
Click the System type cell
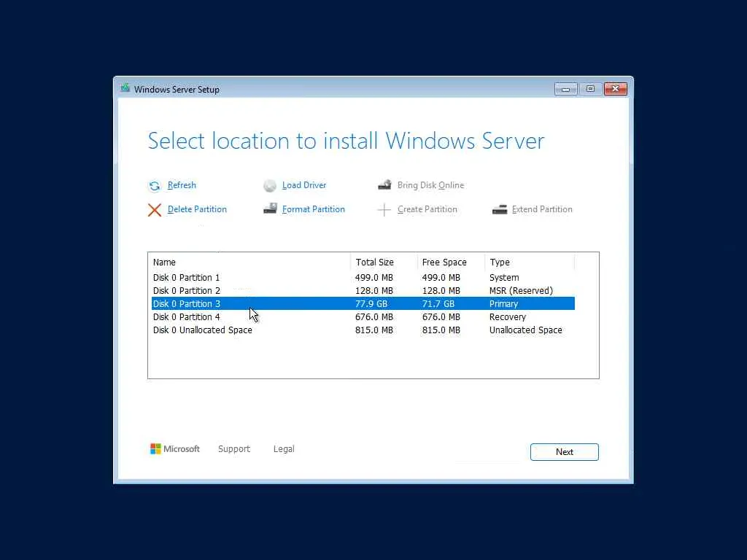504,278
